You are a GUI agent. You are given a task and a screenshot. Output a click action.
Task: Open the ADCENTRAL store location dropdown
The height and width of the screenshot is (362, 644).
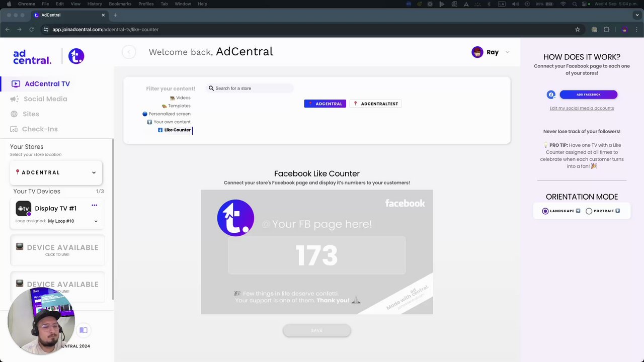56,172
